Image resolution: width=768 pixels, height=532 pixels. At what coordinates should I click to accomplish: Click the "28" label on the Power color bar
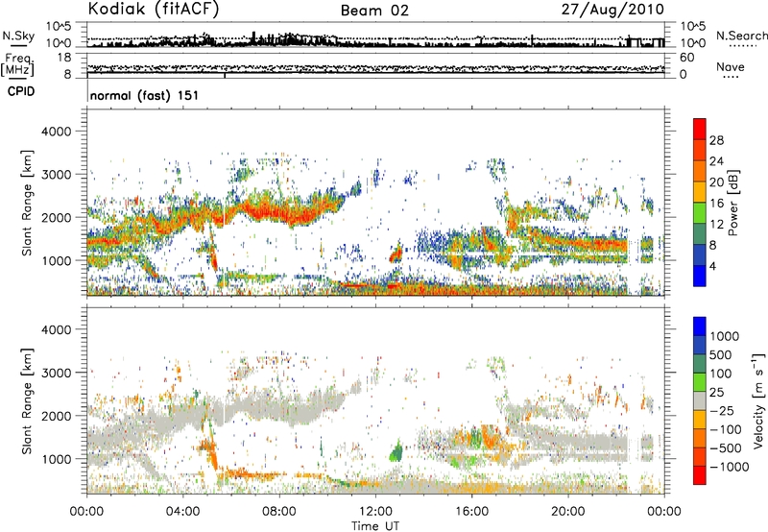[x=716, y=140]
